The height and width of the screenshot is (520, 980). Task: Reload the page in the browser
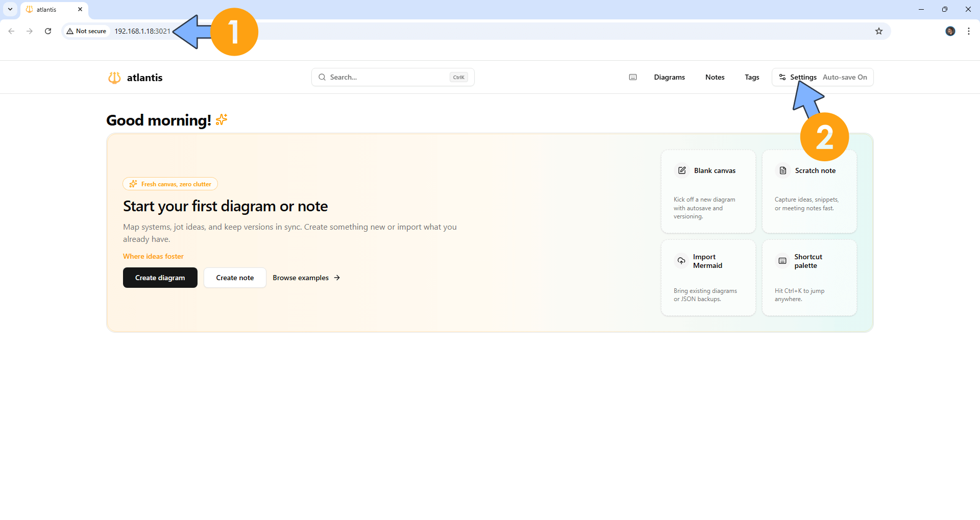(x=48, y=31)
